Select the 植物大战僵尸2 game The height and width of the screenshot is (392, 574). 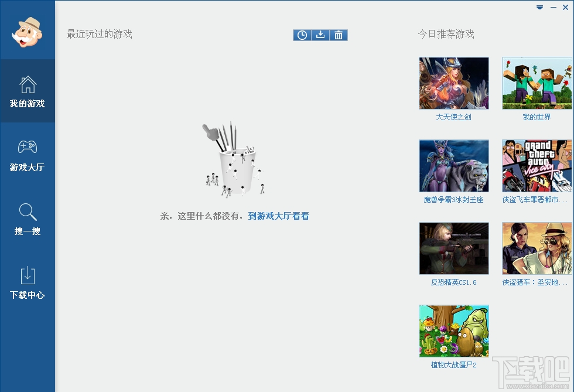453,330
